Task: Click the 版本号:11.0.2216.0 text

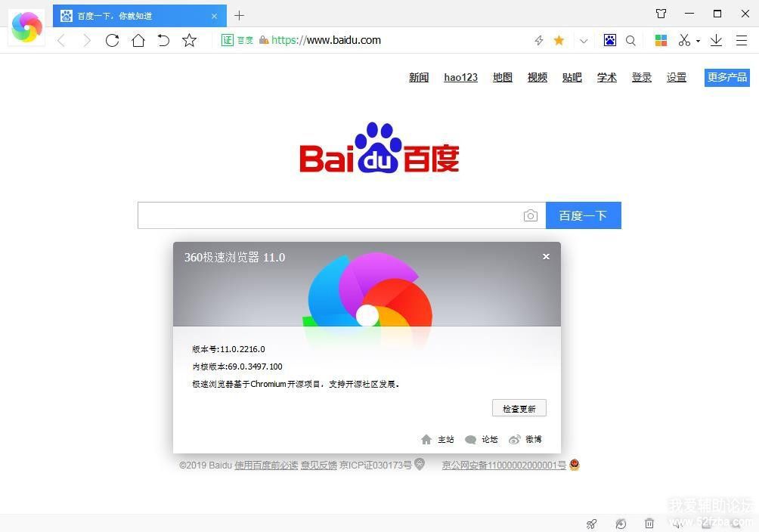Action: point(228,349)
